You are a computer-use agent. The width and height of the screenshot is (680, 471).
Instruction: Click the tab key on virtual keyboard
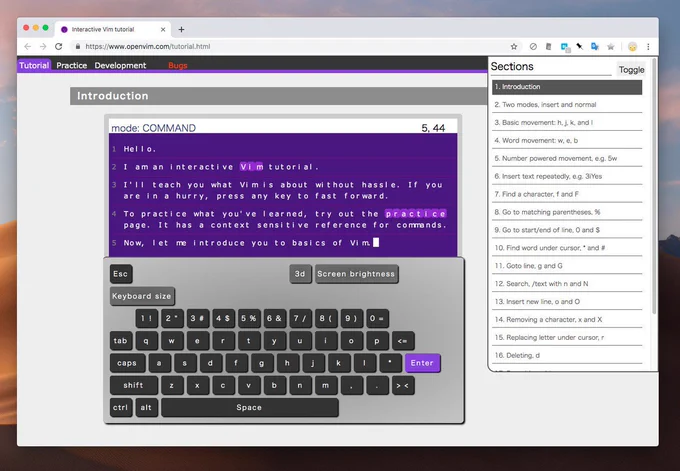pos(121,341)
